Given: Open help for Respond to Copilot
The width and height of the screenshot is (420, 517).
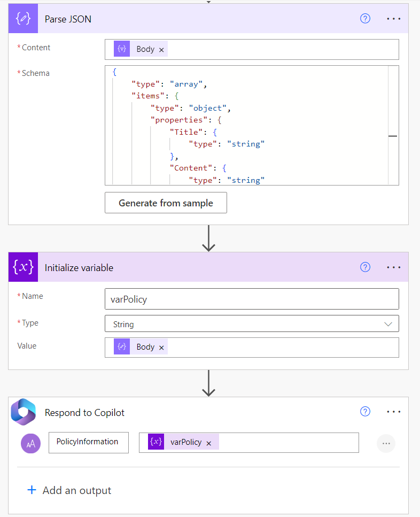Looking at the screenshot, I should [x=365, y=412].
